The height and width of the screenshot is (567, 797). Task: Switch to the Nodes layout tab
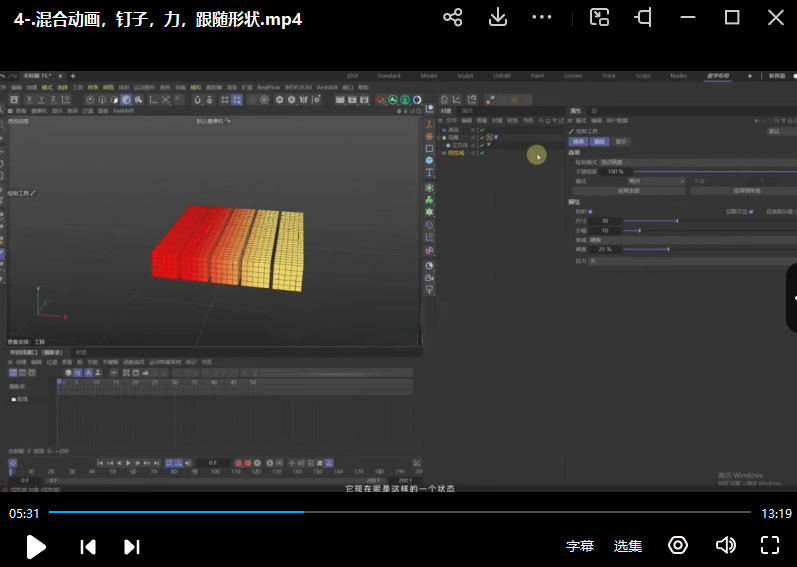678,76
